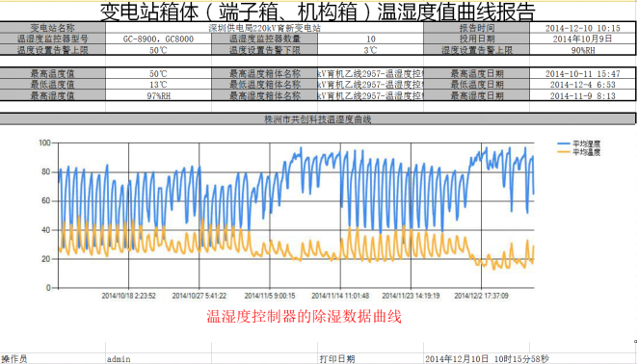The image size is (638, 364).
Task: Click x-axis label 2014/11/5 9:00:15
Action: (x=270, y=296)
